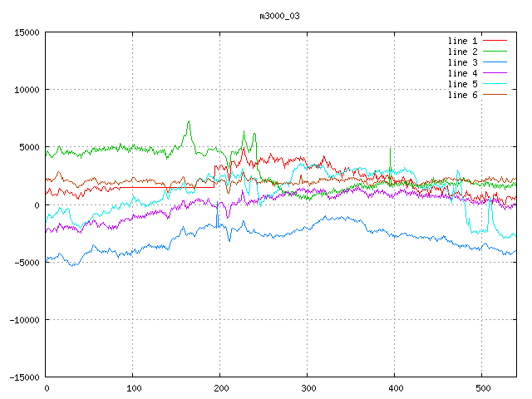The width and height of the screenshot is (532, 399).
Task: Choose the "line 5" legend label
Action: tap(462, 84)
